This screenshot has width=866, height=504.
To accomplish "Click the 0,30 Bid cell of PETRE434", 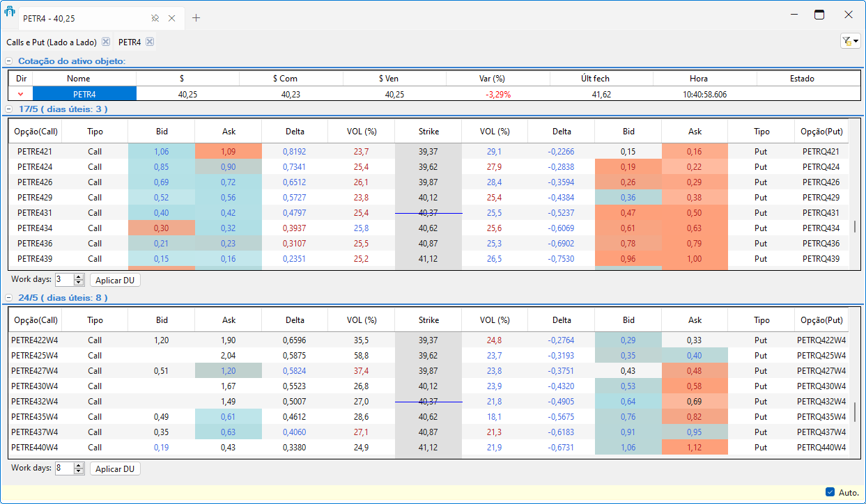I will [x=162, y=228].
